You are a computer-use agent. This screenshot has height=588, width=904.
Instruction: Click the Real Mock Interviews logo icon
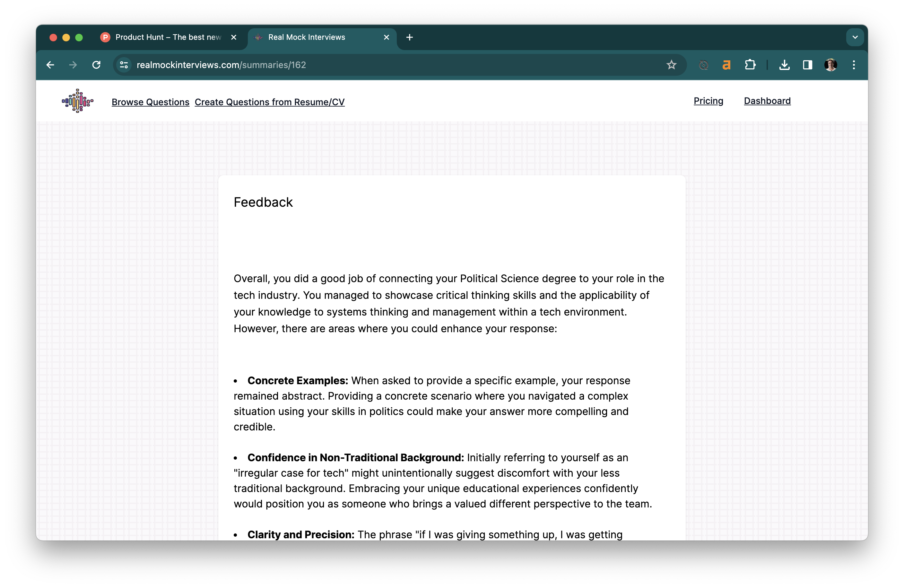(77, 101)
